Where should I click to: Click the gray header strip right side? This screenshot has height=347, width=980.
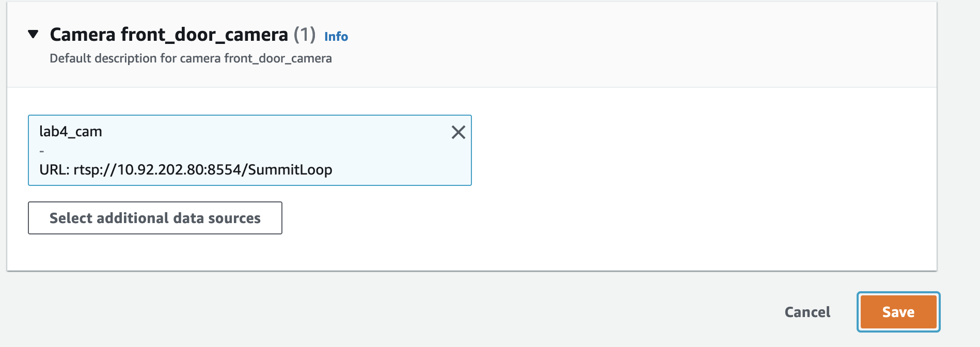click(x=671, y=44)
